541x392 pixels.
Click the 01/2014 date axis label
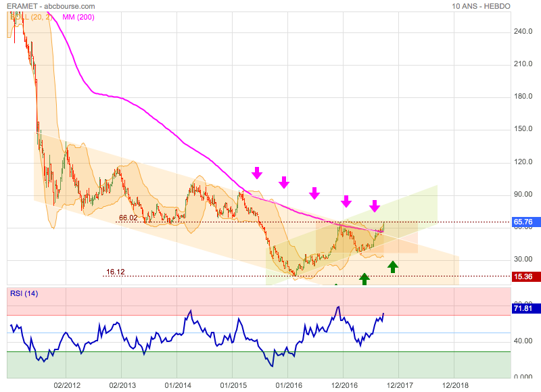coord(178,385)
